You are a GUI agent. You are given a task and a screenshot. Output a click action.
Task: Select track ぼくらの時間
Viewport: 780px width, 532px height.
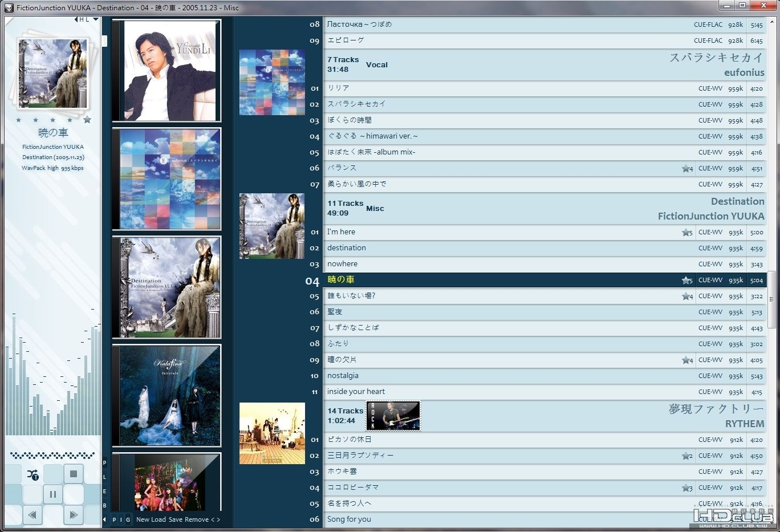(x=544, y=120)
